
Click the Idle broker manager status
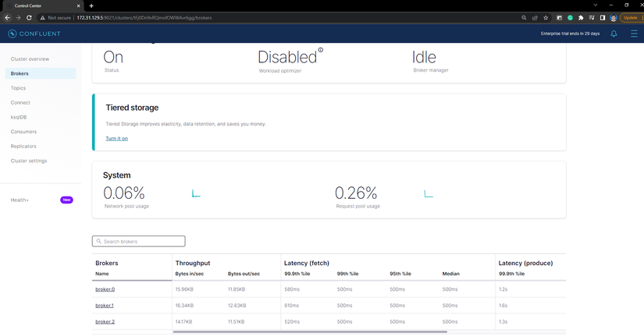(x=425, y=57)
